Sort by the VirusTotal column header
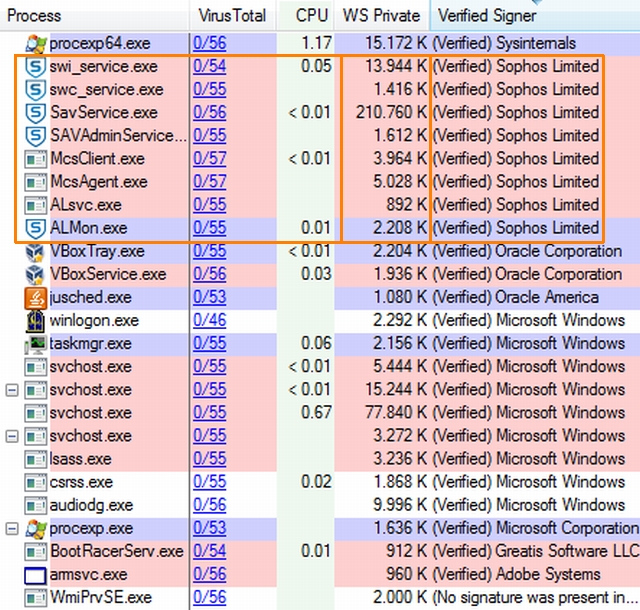This screenshot has height=610, width=640. tap(233, 16)
